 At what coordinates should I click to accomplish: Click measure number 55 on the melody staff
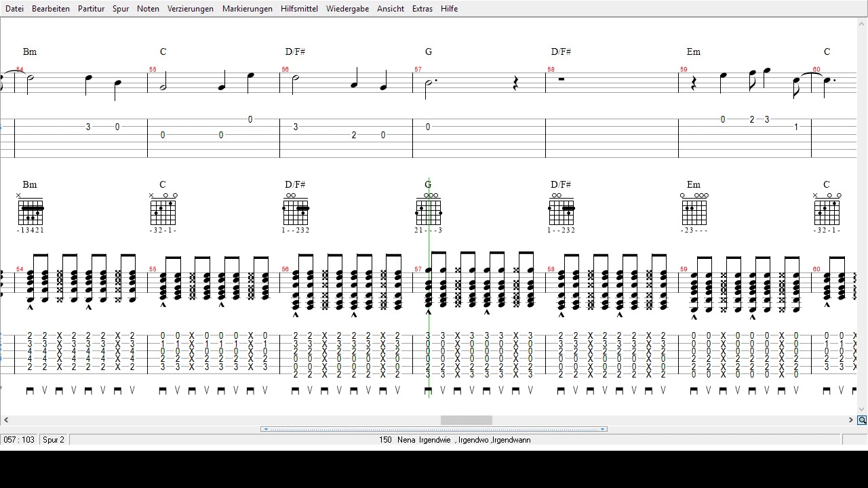point(153,70)
